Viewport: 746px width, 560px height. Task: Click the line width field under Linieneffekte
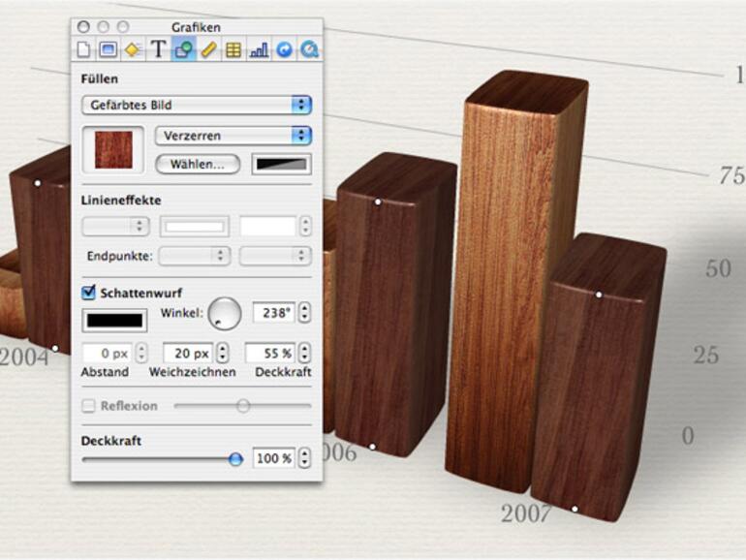(x=267, y=227)
